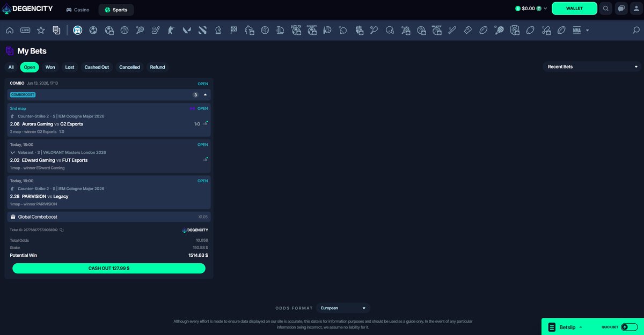644x335 pixels.
Task: Click the IEM Cologne Major 2026 label under 2nd map
Action: [80, 116]
